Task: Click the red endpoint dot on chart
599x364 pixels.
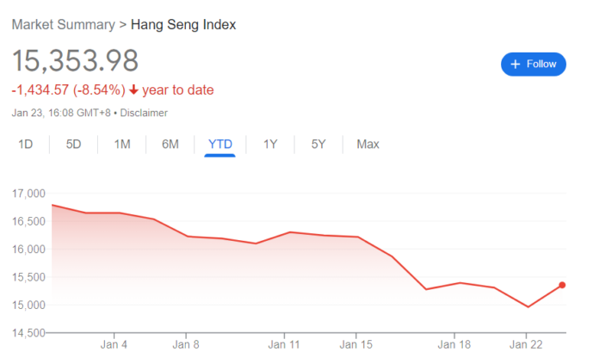Action: (562, 285)
